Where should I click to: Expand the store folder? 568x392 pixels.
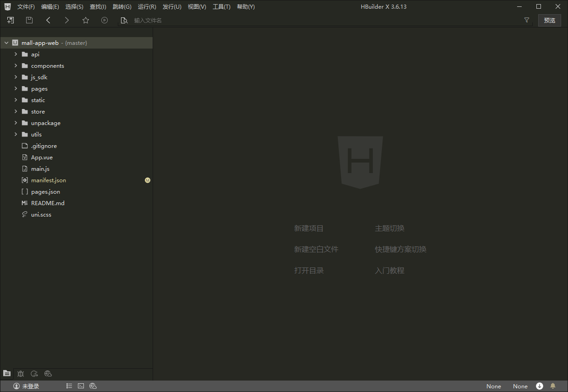16,111
